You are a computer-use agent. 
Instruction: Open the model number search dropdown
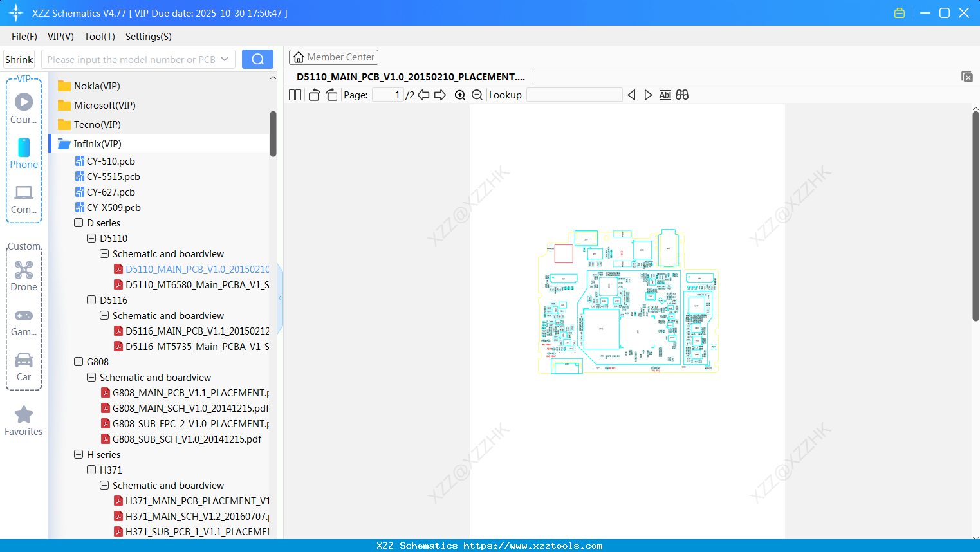tap(226, 59)
